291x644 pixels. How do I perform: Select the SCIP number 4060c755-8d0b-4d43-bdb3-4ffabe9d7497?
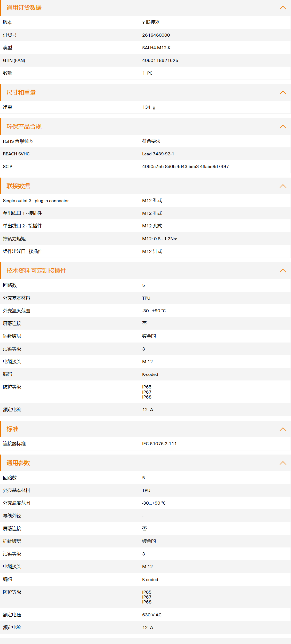(186, 167)
